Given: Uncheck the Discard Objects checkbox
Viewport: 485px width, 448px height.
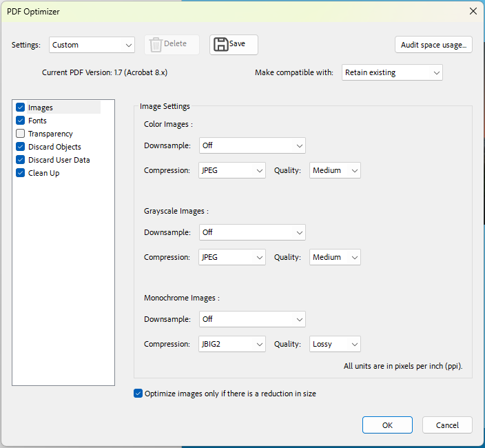Looking at the screenshot, I should (x=21, y=147).
